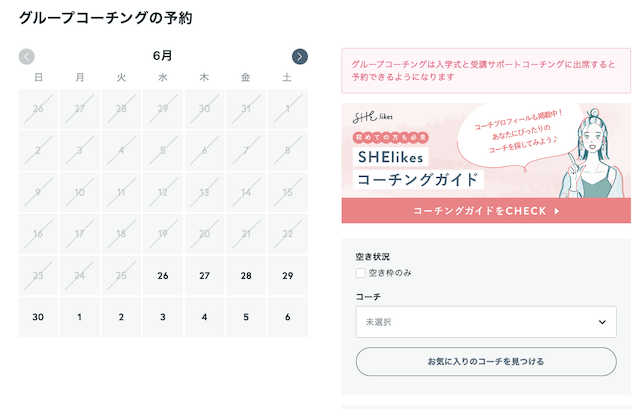640x409 pixels.
Task: Pick next month's date 6
Action: 287,317
